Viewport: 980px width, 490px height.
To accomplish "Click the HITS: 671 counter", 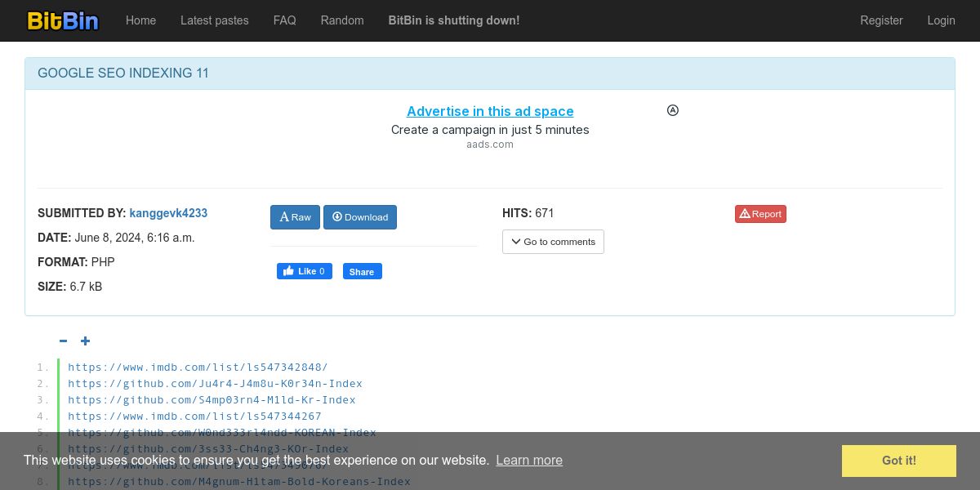I will click(x=528, y=213).
